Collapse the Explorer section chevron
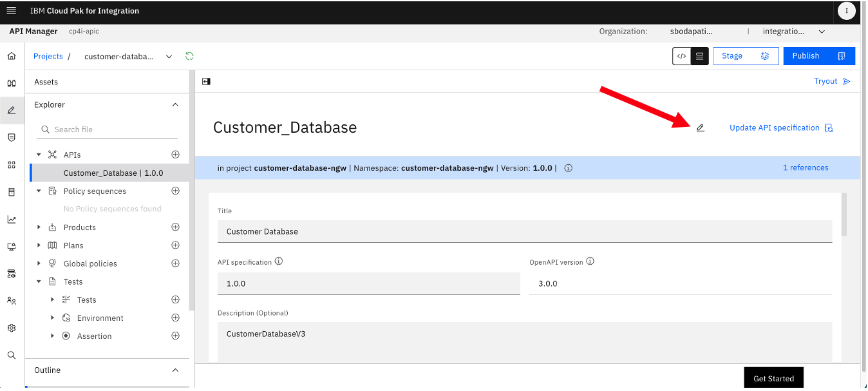 point(175,105)
